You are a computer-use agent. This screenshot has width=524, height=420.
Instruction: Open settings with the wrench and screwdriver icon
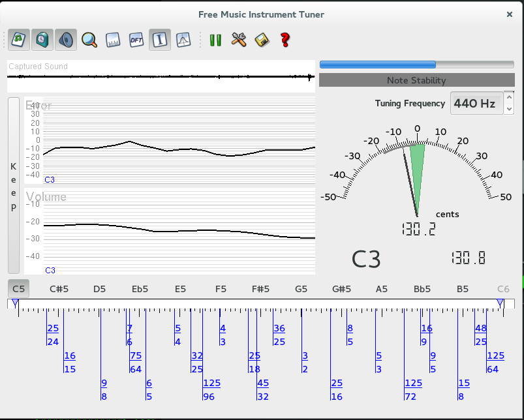pyautogui.click(x=239, y=40)
